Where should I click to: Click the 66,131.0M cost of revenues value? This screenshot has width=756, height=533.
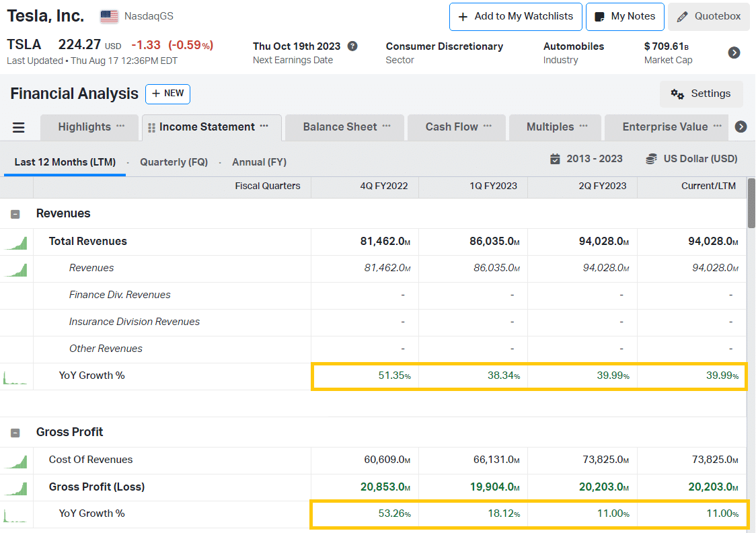pyautogui.click(x=496, y=460)
